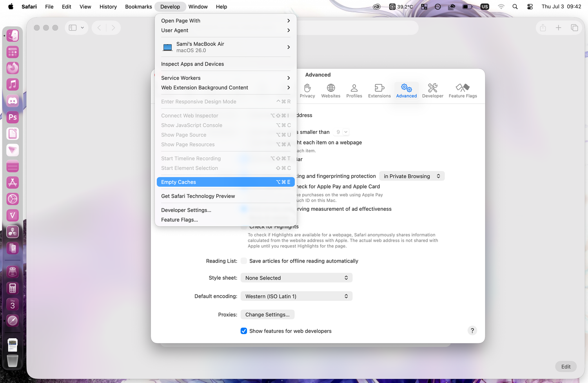Screen dimensions: 588x383
Task: Select Get Safari Technology Preview
Action: click(198, 196)
